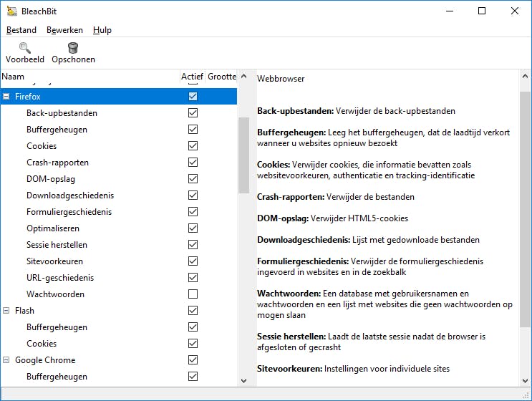This screenshot has height=401, width=532.
Task: Uncheck Sessie herstellen checkbox
Action: [x=193, y=245]
